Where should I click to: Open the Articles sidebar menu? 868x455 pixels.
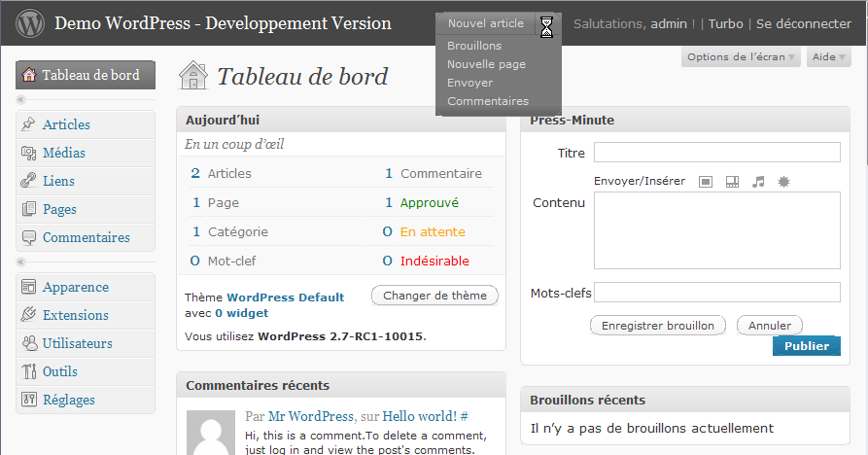click(x=86, y=124)
